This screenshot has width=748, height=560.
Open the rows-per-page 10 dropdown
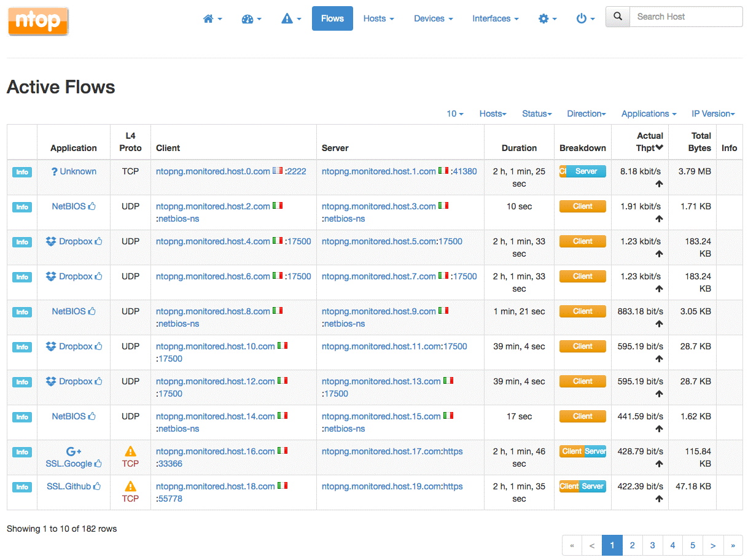click(454, 114)
